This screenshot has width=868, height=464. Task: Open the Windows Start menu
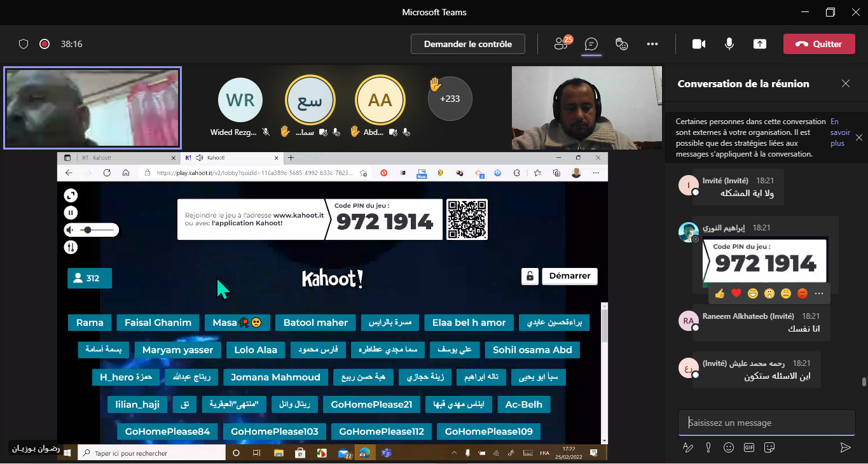pyautogui.click(x=67, y=453)
